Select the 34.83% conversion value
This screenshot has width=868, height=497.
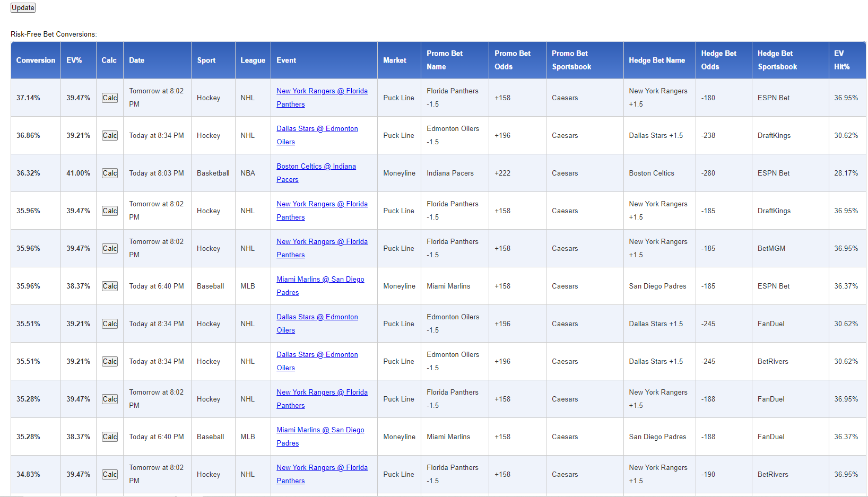pos(28,474)
